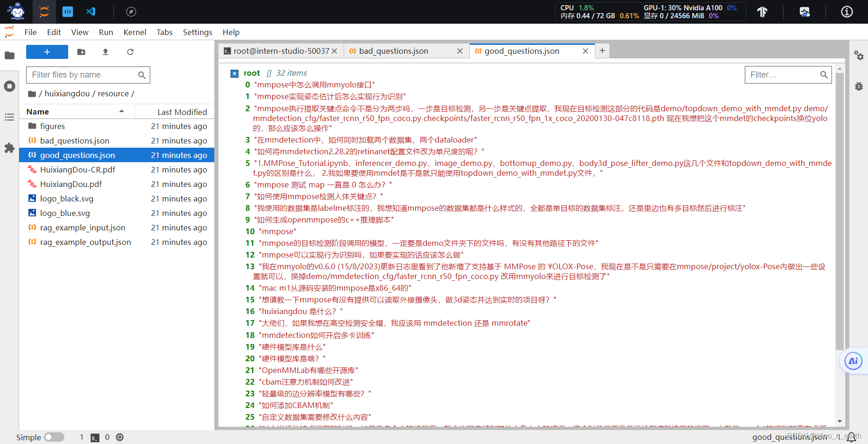Viewport: 868px width, 444px height.
Task: Click the "32 items" root count label
Action: 291,73
